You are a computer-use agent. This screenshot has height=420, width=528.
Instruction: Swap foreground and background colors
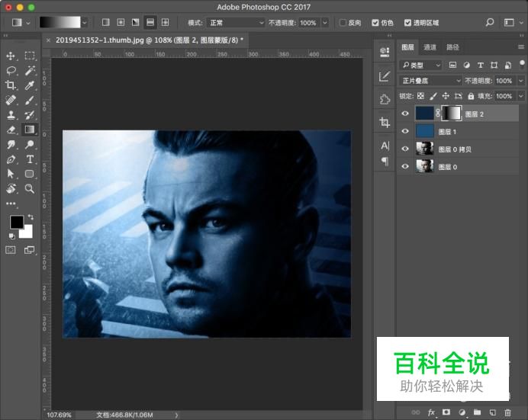pos(31,217)
